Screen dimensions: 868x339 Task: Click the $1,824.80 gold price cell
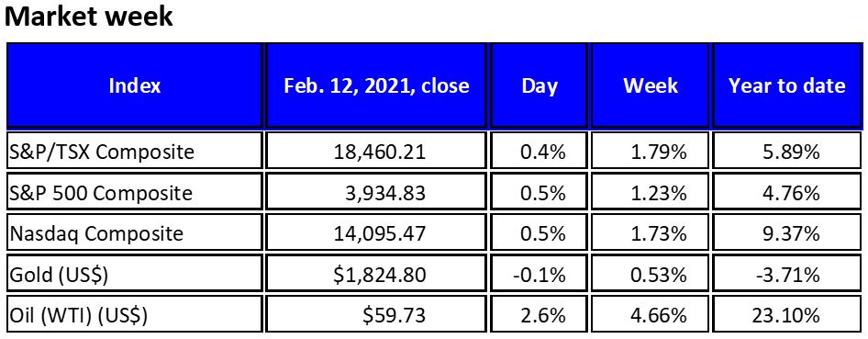pyautogui.click(x=376, y=274)
